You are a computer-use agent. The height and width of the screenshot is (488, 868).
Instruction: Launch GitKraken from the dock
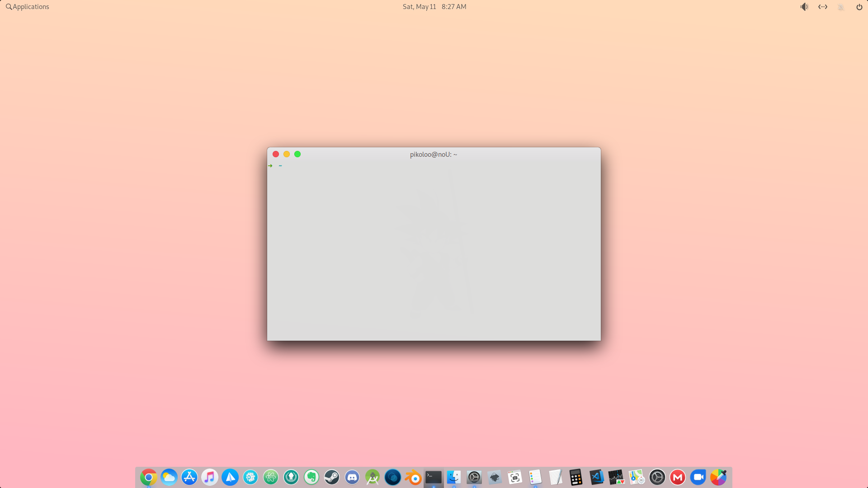[291, 477]
